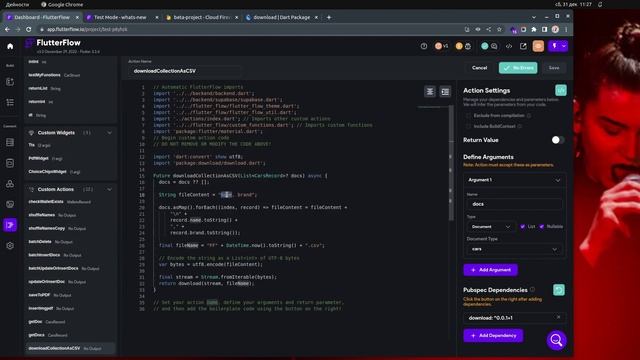The height and width of the screenshot is (360, 640).
Task: Switch to download Dart Package tab
Action: (282, 18)
